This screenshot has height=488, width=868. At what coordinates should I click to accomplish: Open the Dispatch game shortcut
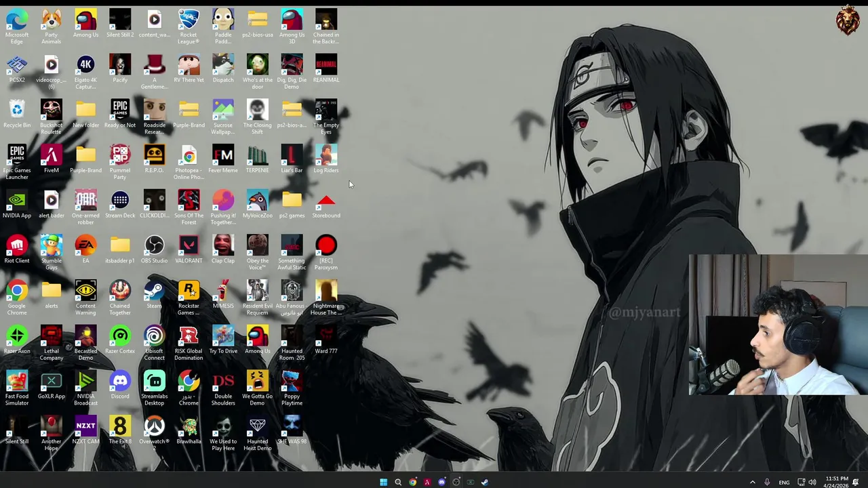pos(223,69)
